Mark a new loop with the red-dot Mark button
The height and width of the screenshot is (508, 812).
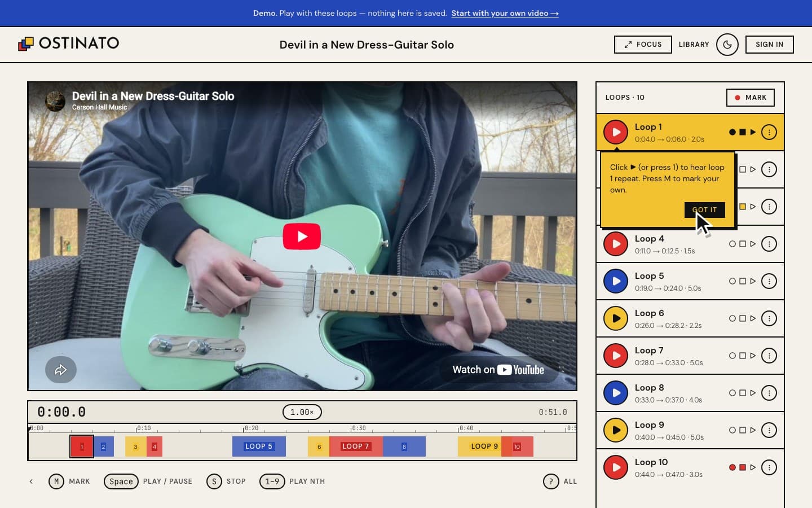click(x=751, y=98)
